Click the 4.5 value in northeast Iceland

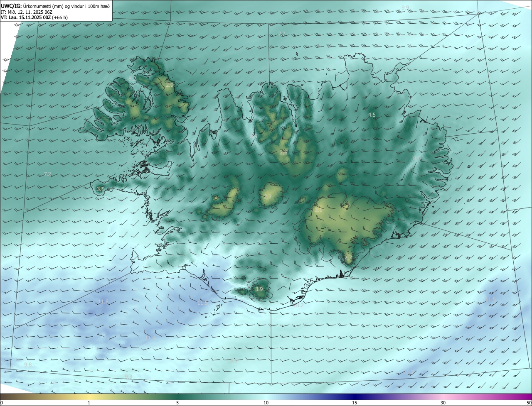point(372,115)
